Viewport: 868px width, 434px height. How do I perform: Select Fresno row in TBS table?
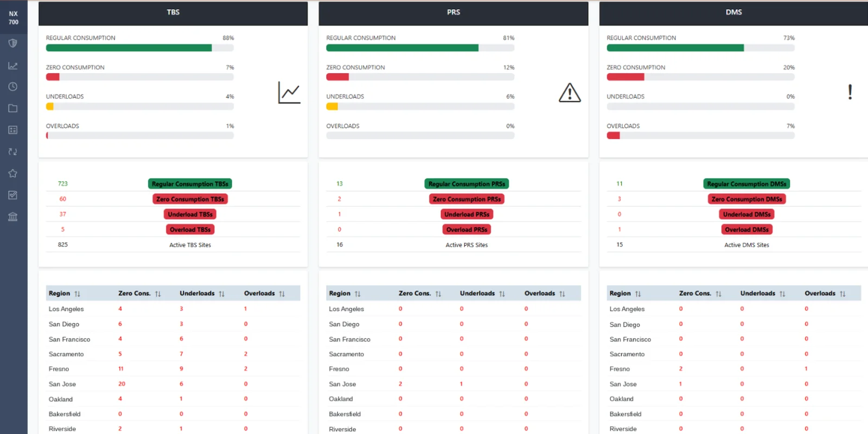click(x=173, y=369)
